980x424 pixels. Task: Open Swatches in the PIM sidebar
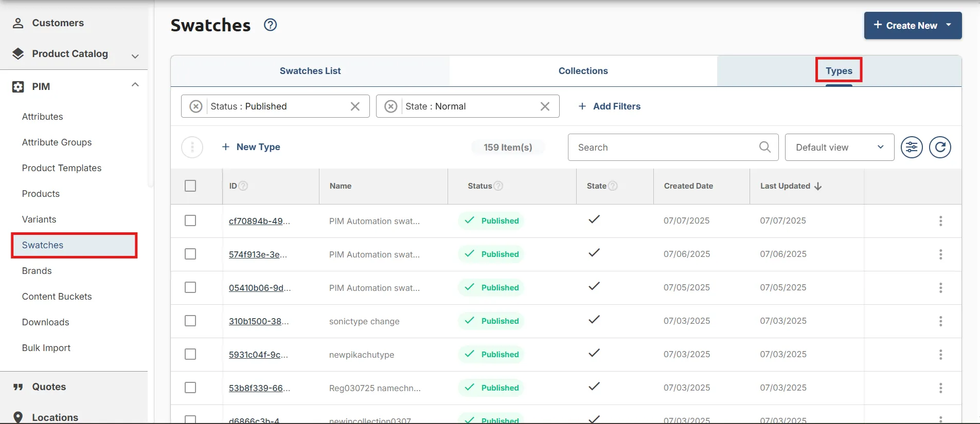pyautogui.click(x=74, y=245)
